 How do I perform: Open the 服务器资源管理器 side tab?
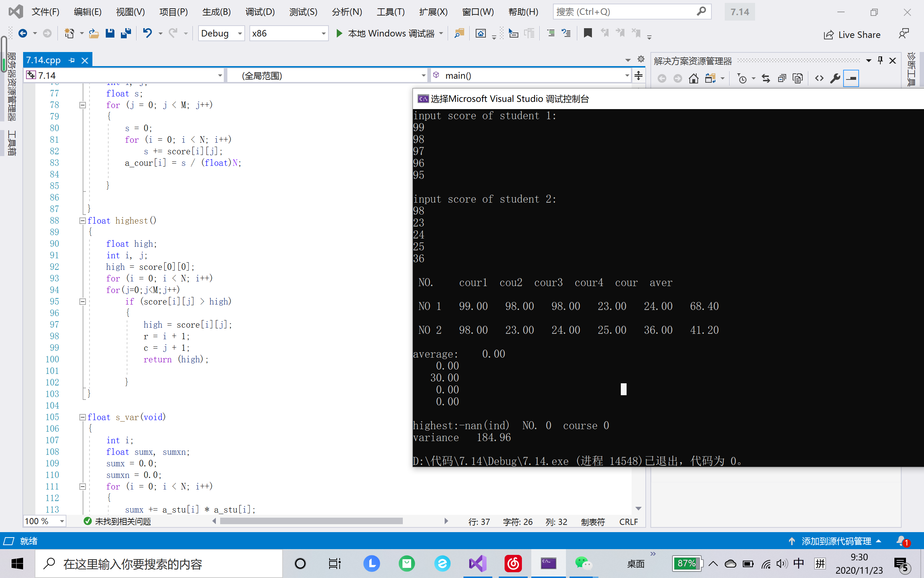point(12,87)
